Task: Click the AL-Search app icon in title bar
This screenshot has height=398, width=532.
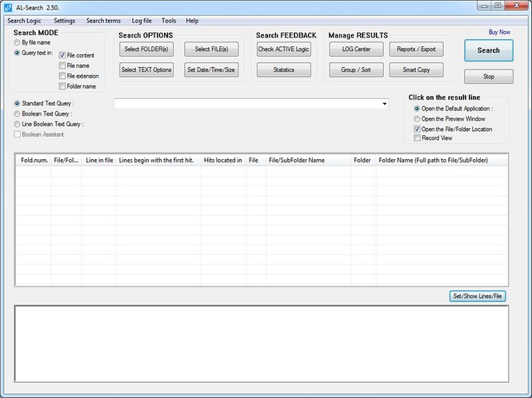Action: pyautogui.click(x=8, y=7)
